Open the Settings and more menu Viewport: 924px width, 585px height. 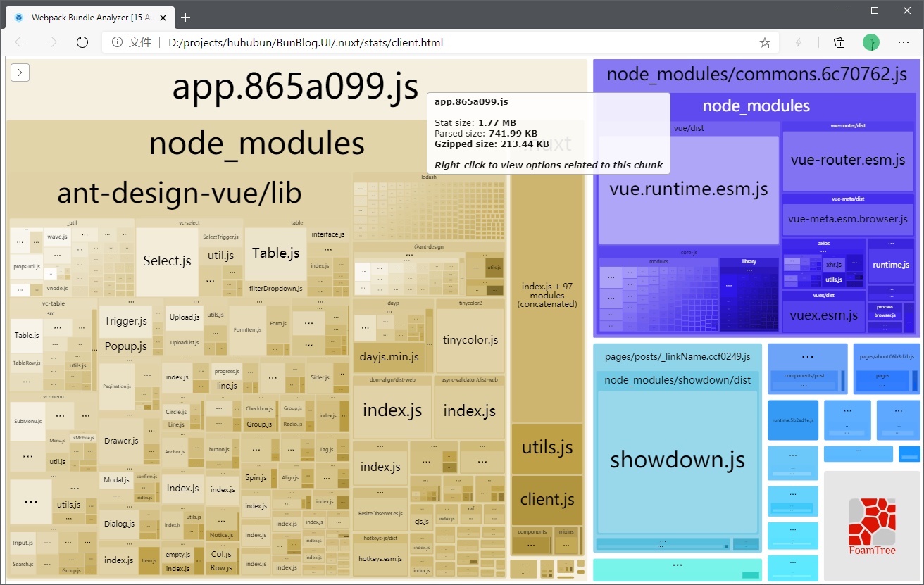[x=904, y=42]
